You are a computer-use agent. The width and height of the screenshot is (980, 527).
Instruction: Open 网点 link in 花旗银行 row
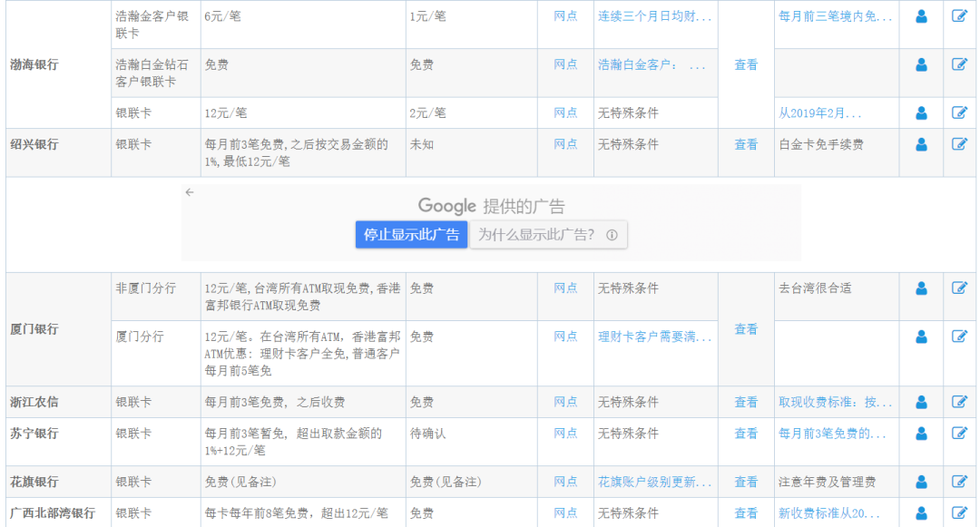click(565, 482)
